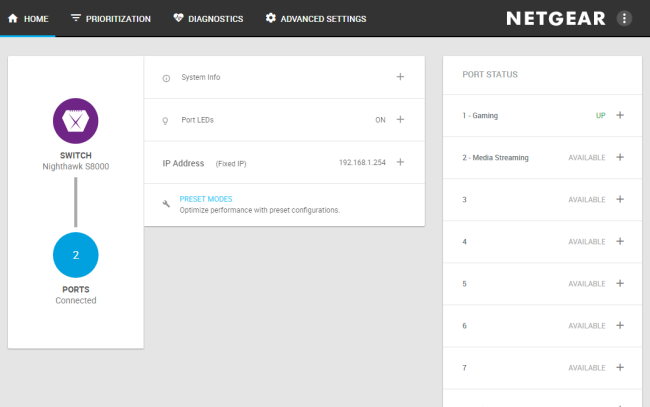Go to Advanced Settings tab
The height and width of the screenshot is (407, 650).
click(316, 19)
